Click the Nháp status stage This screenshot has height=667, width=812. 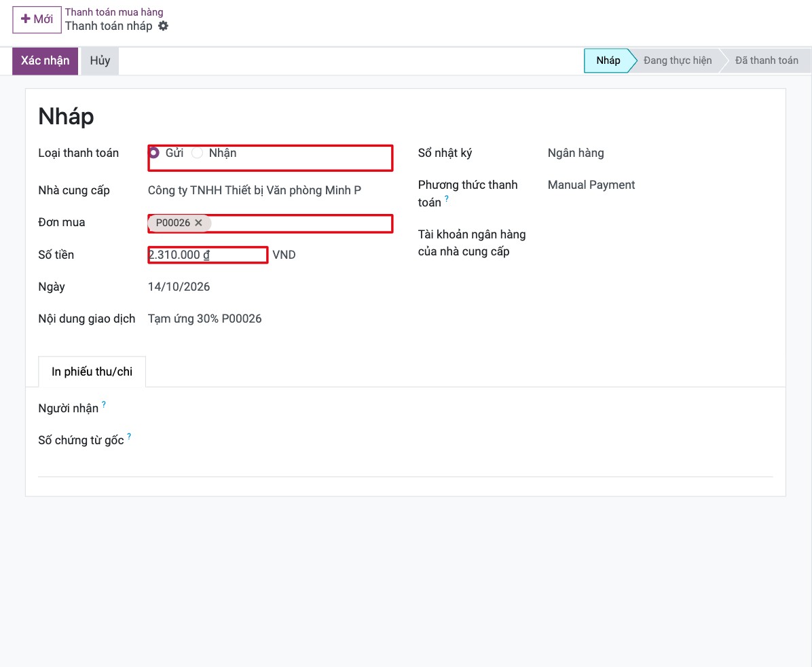[x=608, y=60]
